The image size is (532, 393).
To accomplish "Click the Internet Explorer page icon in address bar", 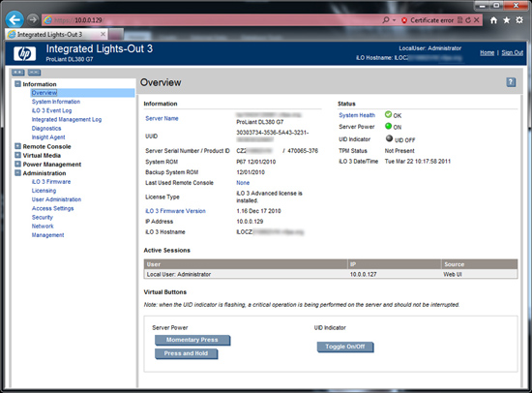I will [47, 20].
